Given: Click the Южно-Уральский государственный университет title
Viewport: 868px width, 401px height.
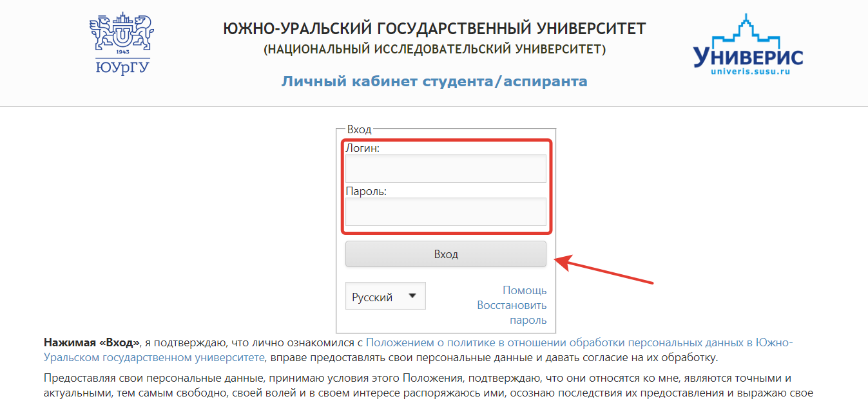Looking at the screenshot, I should coord(434,28).
